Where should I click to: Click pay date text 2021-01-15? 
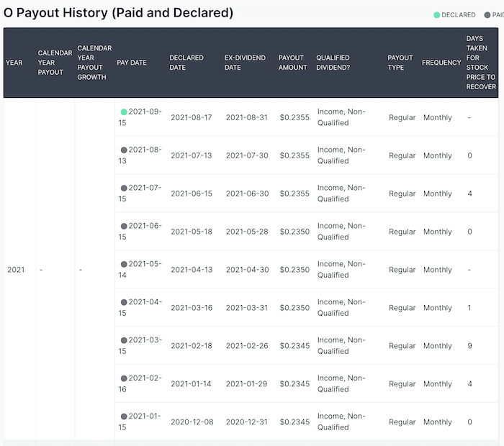pyautogui.click(x=140, y=422)
